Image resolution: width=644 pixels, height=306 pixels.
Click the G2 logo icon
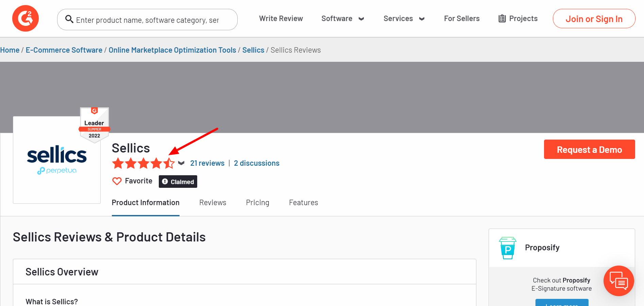click(x=26, y=18)
